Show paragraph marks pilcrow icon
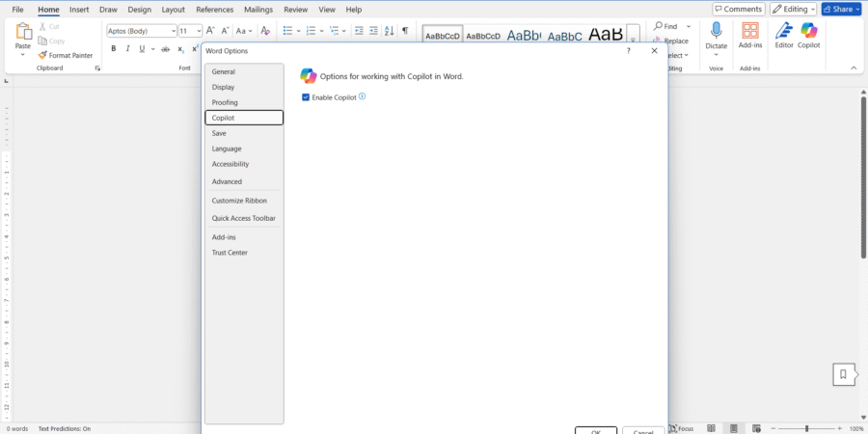This screenshot has height=434, width=868. pos(405,31)
